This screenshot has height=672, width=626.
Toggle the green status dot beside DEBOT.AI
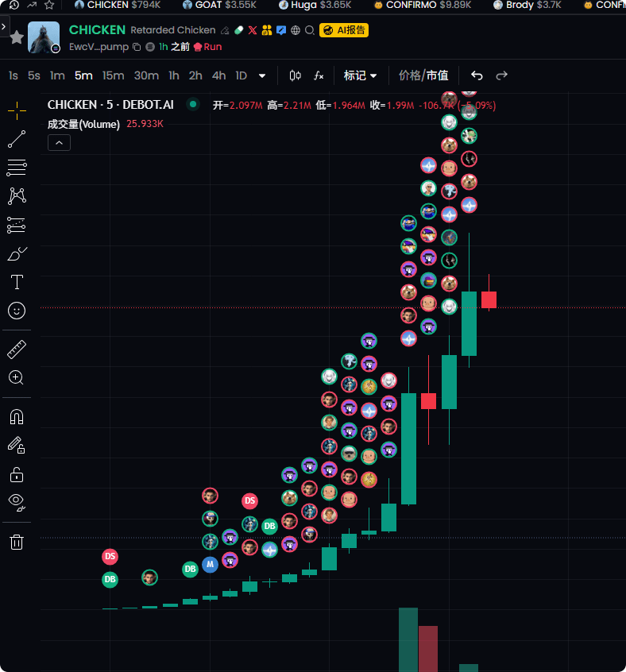click(193, 104)
